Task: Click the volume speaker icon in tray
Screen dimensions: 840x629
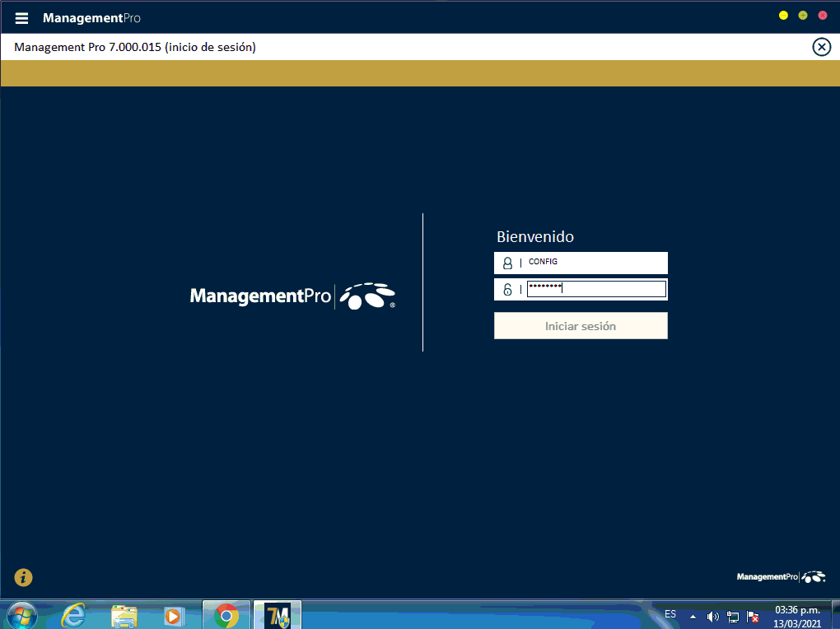Action: pyautogui.click(x=712, y=616)
